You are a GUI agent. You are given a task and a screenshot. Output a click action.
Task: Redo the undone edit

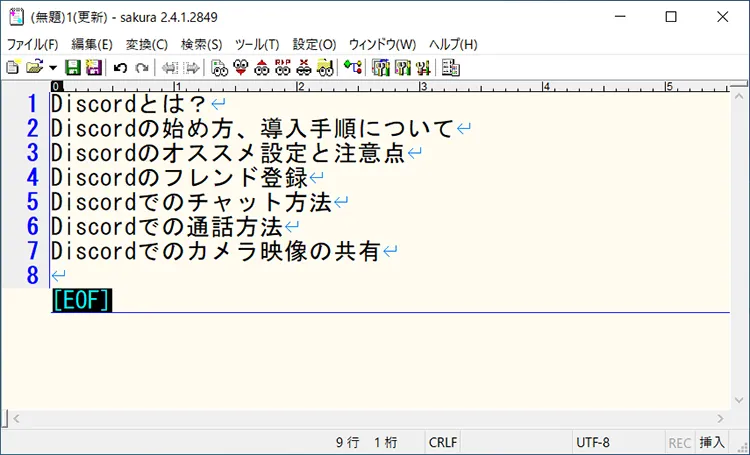pyautogui.click(x=142, y=68)
